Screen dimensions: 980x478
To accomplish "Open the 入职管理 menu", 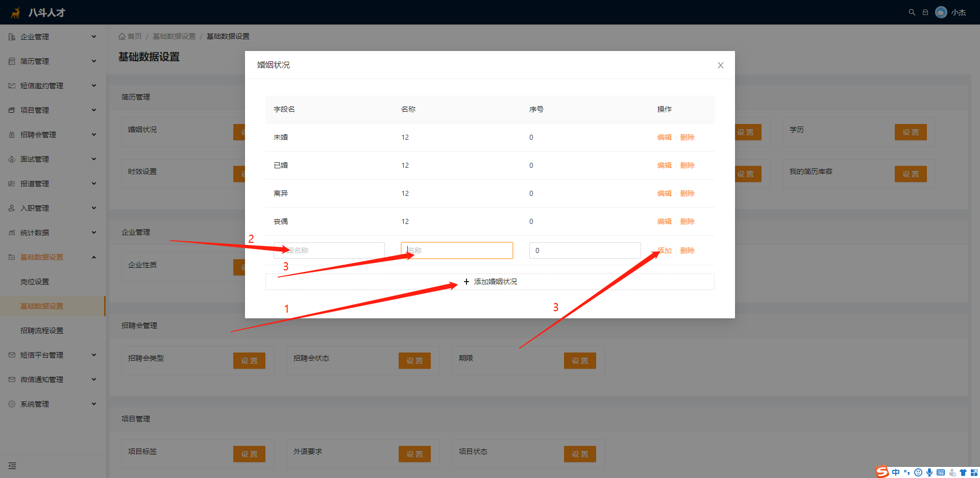I will click(53, 208).
